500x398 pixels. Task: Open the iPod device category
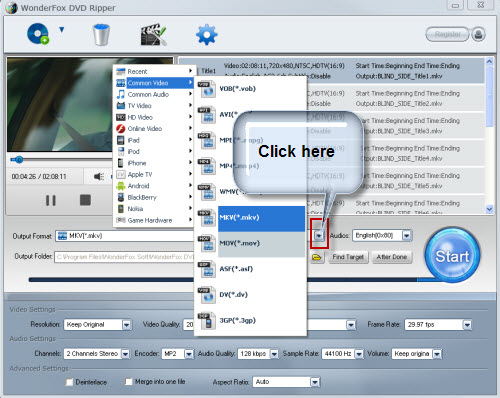[154, 152]
